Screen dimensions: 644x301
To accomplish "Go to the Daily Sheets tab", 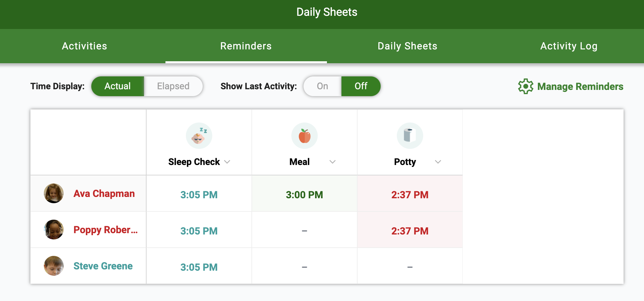I will (x=407, y=46).
